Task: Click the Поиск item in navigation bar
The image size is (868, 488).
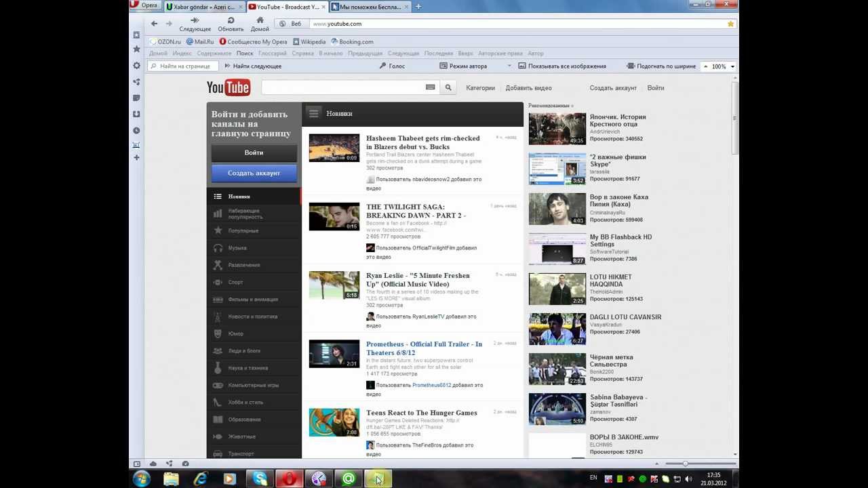Action: click(x=245, y=53)
